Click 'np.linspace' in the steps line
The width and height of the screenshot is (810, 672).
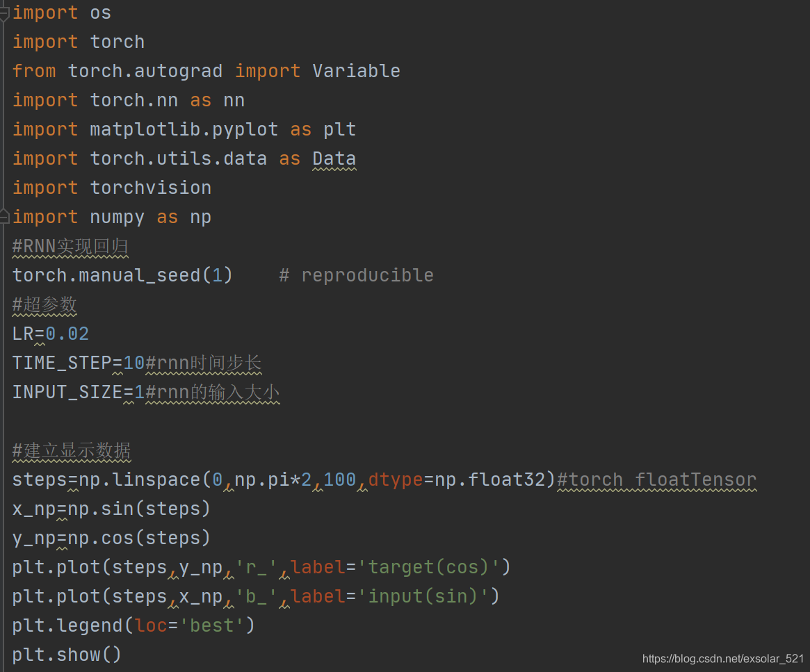click(x=139, y=480)
